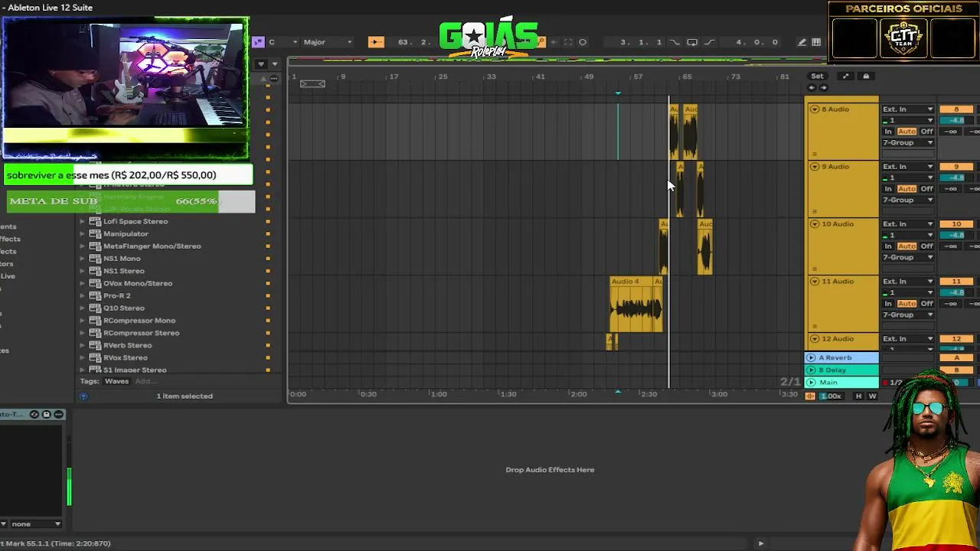This screenshot has width=980, height=551.
Task: Select RCompressor Stereo in the browser list
Action: (142, 333)
